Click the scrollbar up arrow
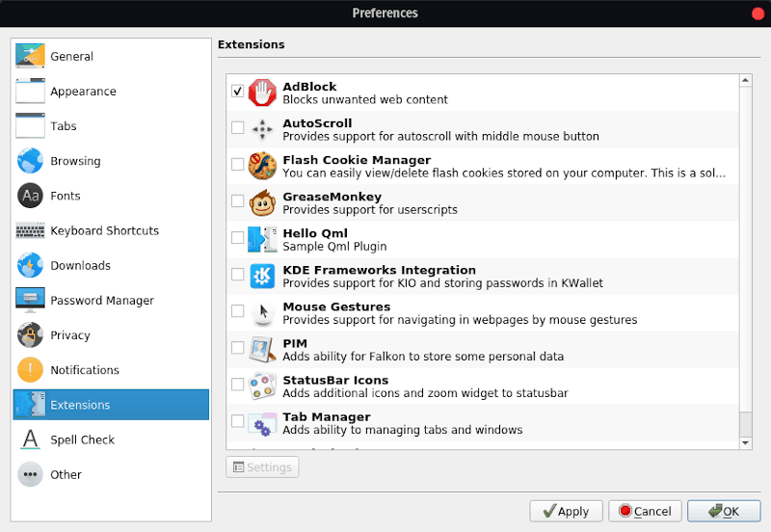The width and height of the screenshot is (771, 532). coord(745,82)
